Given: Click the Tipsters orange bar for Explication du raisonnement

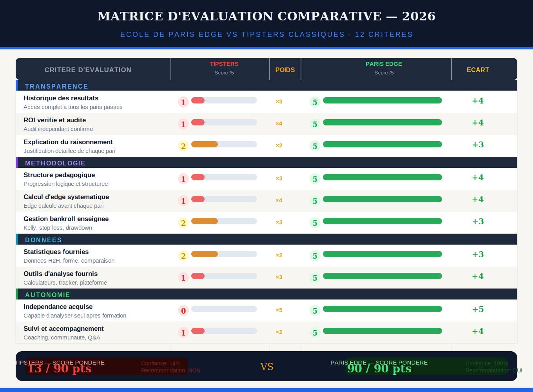Looking at the screenshot, I should (x=205, y=144).
